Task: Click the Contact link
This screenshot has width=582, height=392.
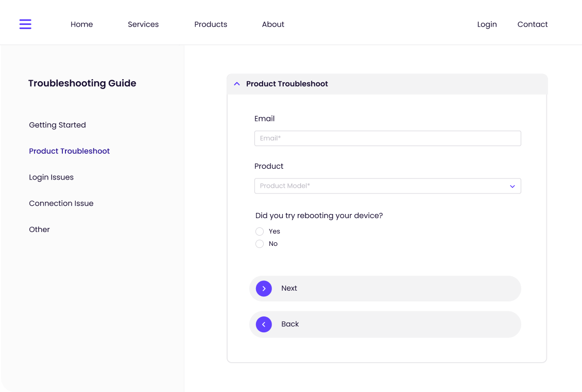Action: [x=533, y=24]
